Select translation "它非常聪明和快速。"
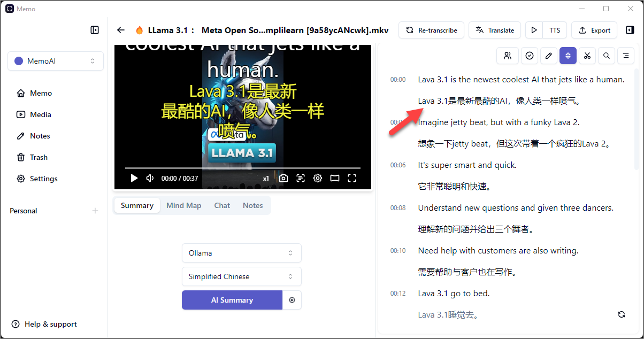 coord(455,187)
